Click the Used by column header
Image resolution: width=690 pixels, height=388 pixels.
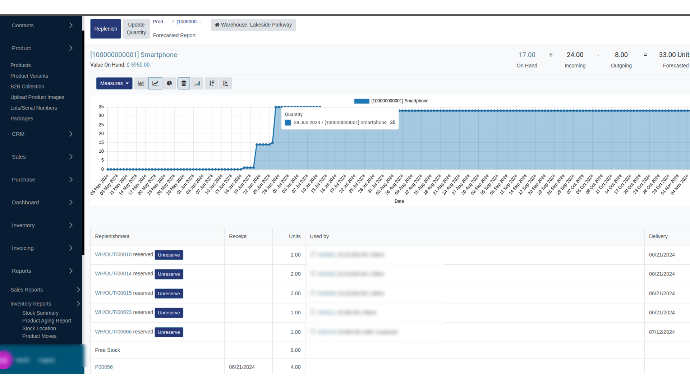pyautogui.click(x=319, y=236)
